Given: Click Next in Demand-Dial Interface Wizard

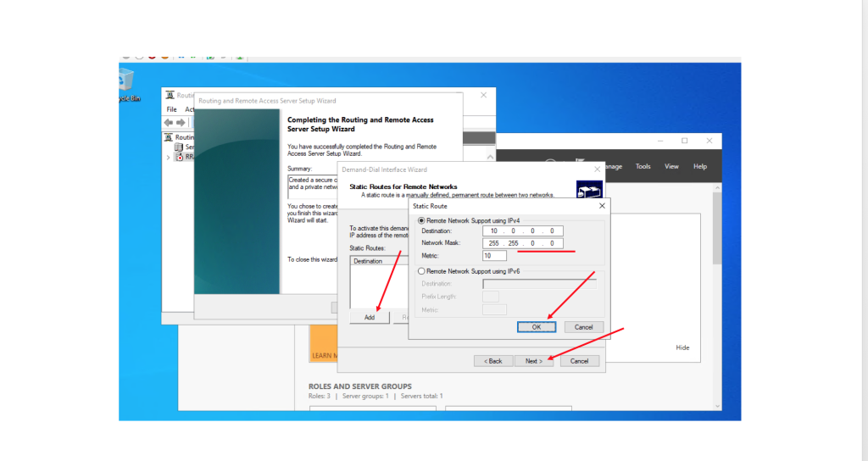Looking at the screenshot, I should (533, 361).
